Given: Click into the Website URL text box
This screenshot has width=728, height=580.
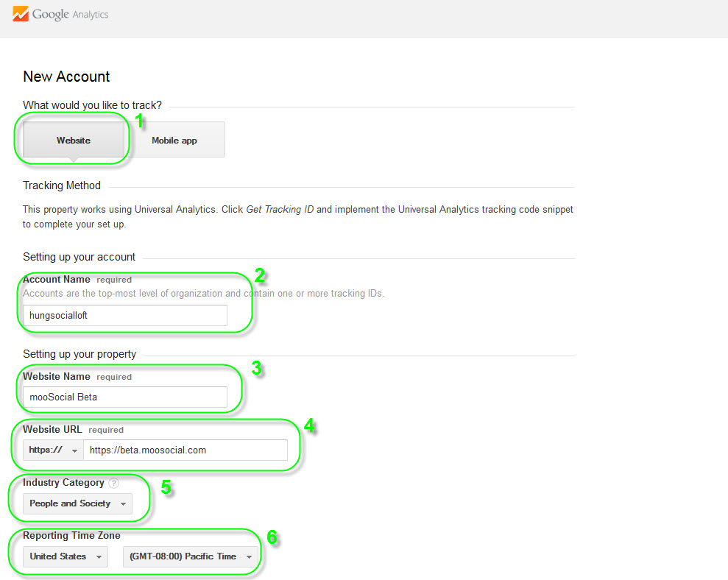Looking at the screenshot, I should click(185, 450).
